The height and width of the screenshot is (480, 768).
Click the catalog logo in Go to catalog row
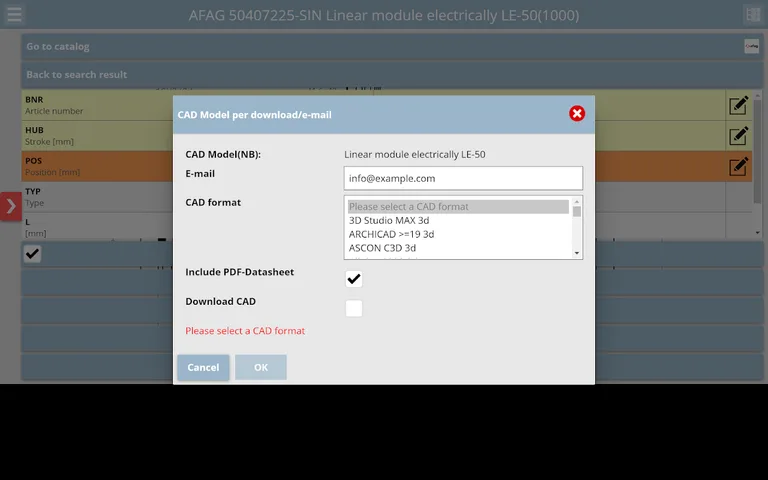pyautogui.click(x=751, y=47)
